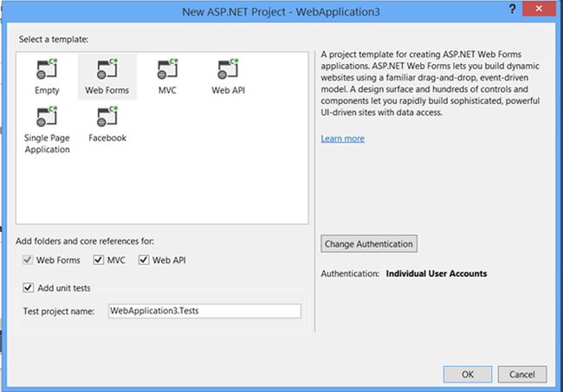Close the New ASP.NET Project dialog
563x392 pixels.
pos(539,9)
